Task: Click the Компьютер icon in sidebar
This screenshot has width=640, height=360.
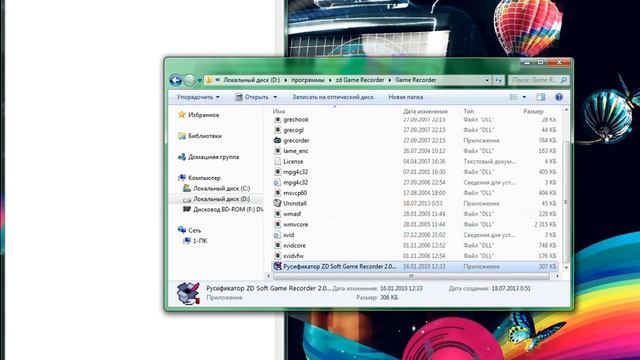Action: pyautogui.click(x=182, y=178)
